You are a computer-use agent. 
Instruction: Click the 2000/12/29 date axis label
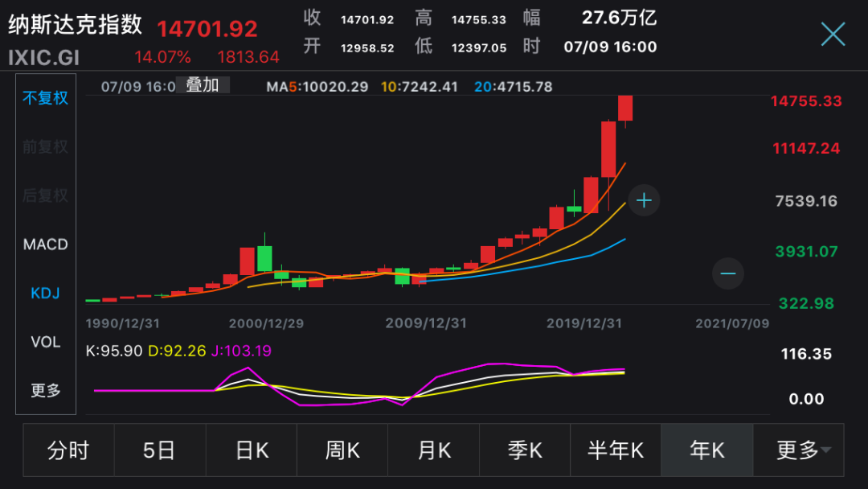click(x=266, y=323)
